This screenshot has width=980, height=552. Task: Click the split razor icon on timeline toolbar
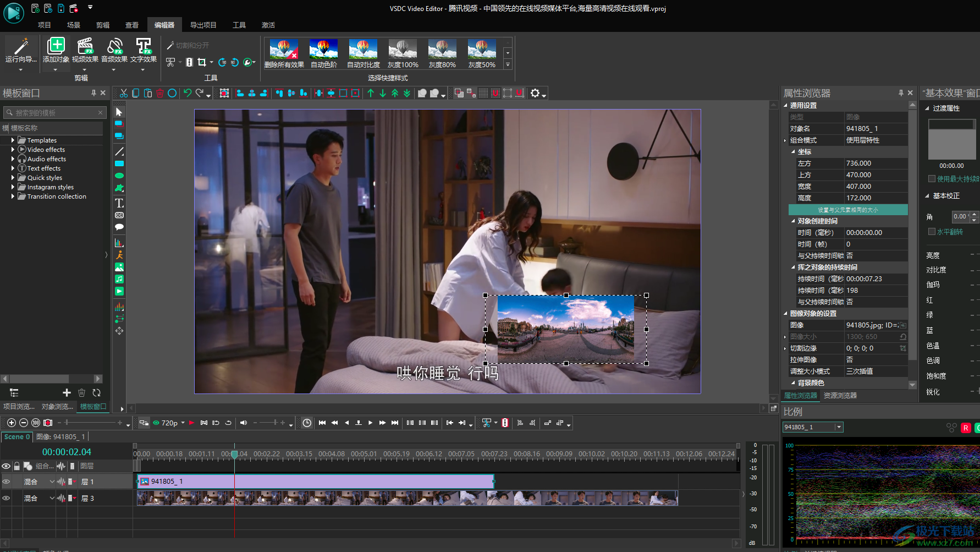505,423
